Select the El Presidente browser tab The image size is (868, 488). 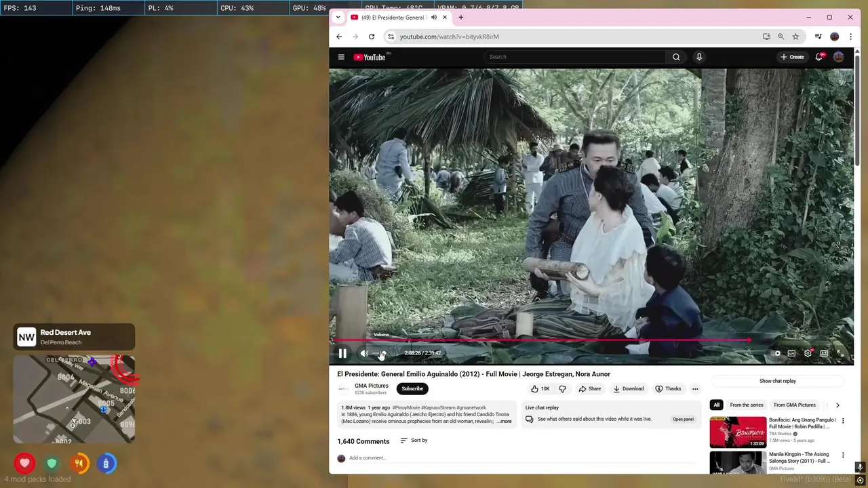[400, 17]
